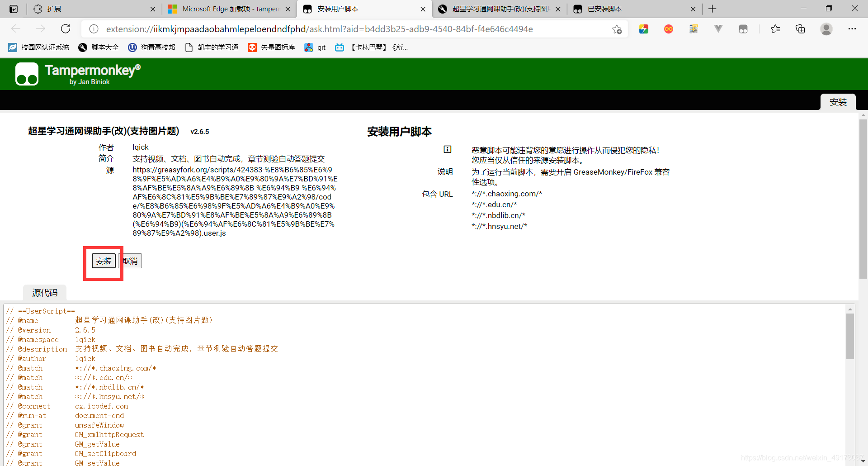Open 狗青高校邦 bookmark

[152, 48]
